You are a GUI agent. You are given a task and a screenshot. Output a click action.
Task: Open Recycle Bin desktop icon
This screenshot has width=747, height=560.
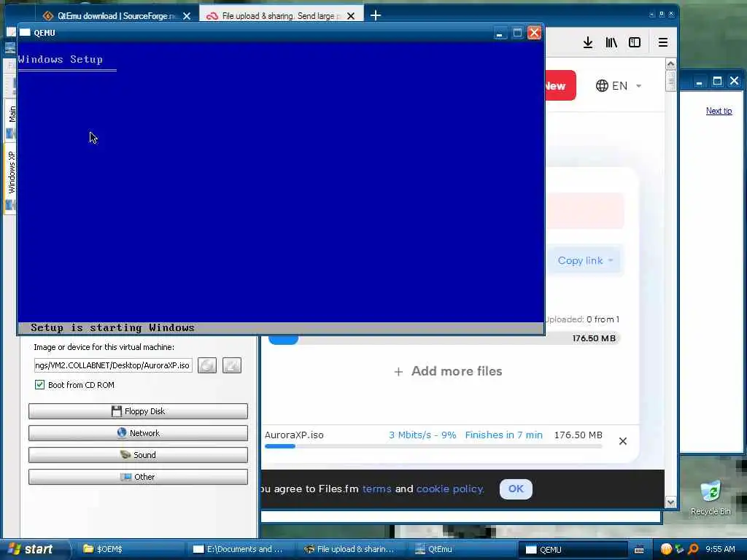[x=711, y=497]
